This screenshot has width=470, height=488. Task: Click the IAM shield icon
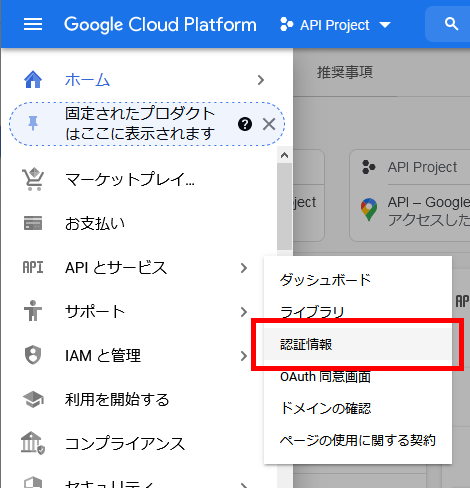click(x=33, y=355)
